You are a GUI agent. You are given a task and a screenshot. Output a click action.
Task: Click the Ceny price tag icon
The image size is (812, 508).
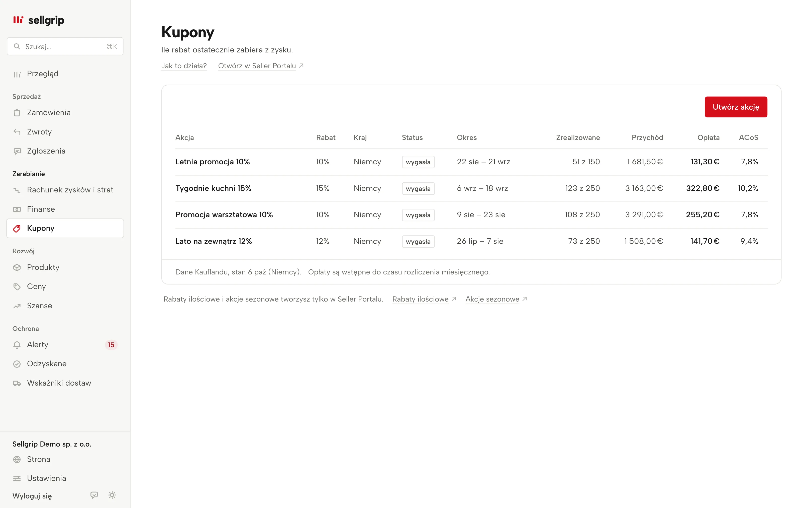click(x=17, y=286)
